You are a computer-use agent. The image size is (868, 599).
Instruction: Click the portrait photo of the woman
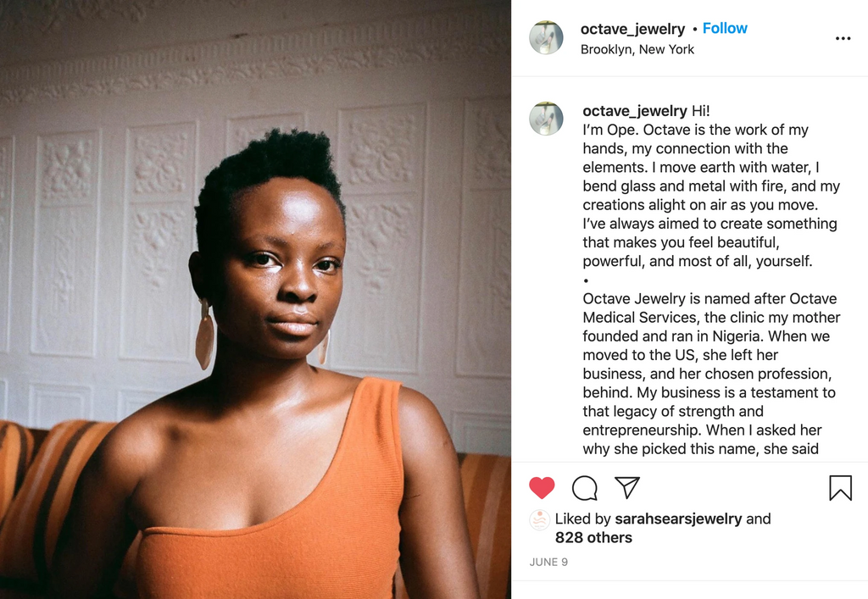[255, 299]
